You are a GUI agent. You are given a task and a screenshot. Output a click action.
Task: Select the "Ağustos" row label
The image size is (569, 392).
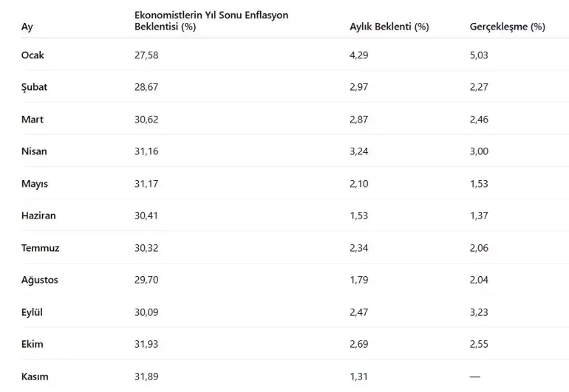click(40, 280)
